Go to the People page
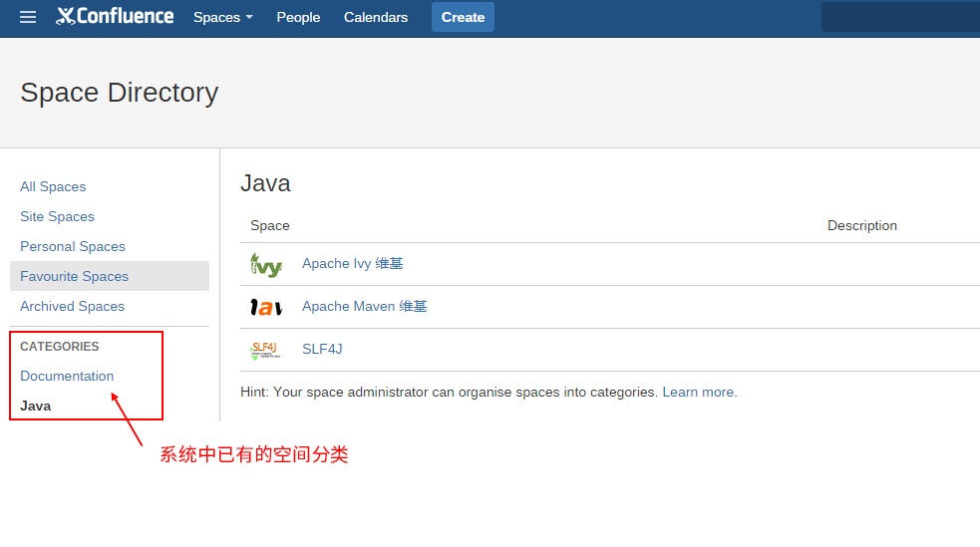 [x=298, y=18]
